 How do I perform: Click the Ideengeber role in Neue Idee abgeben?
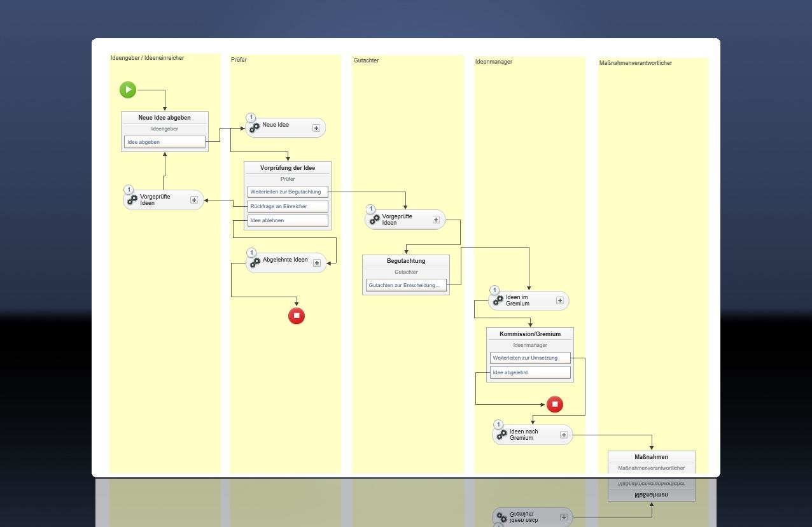(x=165, y=129)
